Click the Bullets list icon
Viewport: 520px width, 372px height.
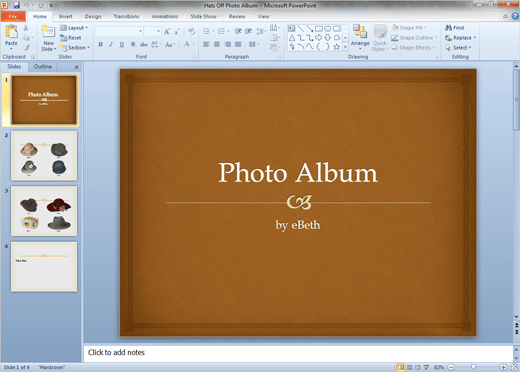(206, 31)
